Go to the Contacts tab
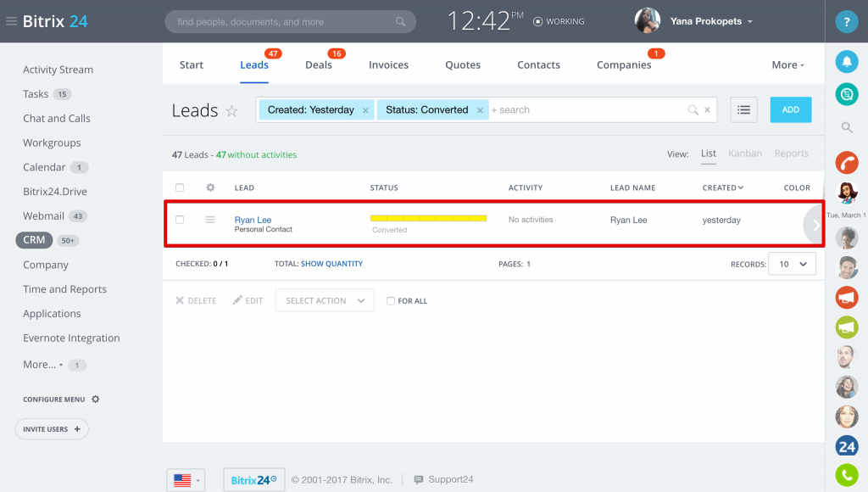 point(538,64)
